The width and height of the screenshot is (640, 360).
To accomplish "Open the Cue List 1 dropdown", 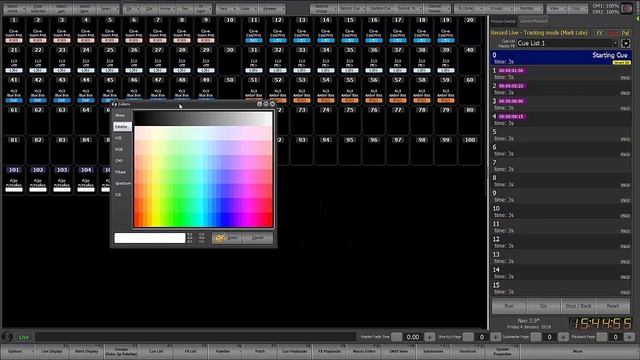I will pos(615,43).
